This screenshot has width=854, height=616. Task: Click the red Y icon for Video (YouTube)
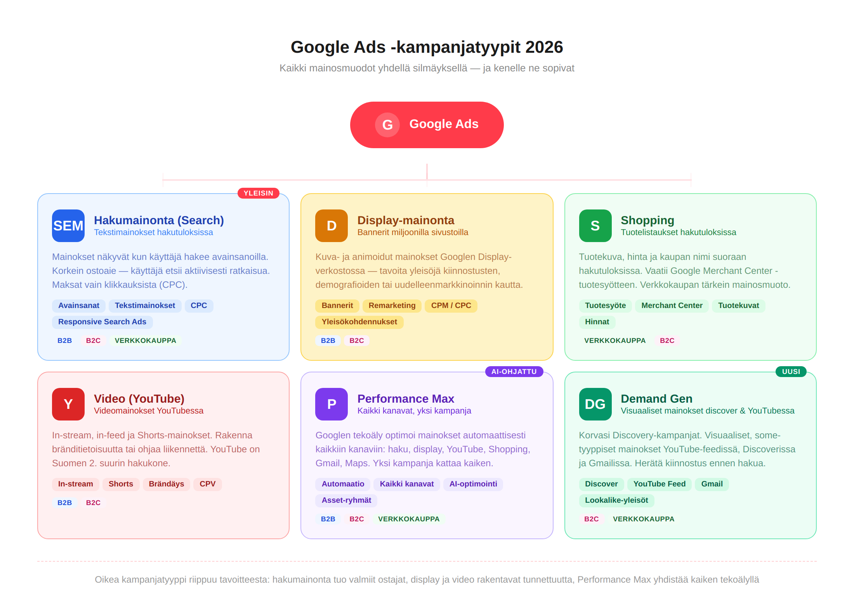(68, 404)
